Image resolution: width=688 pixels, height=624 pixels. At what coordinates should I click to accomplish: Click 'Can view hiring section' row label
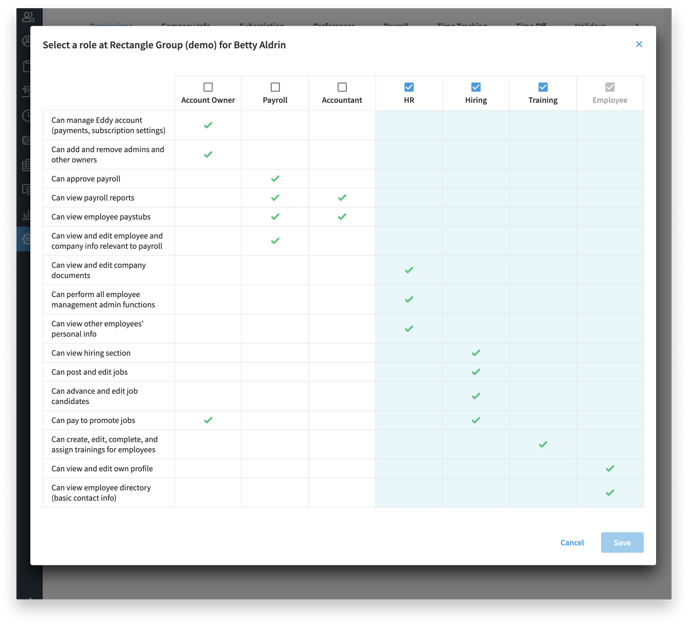pos(90,353)
